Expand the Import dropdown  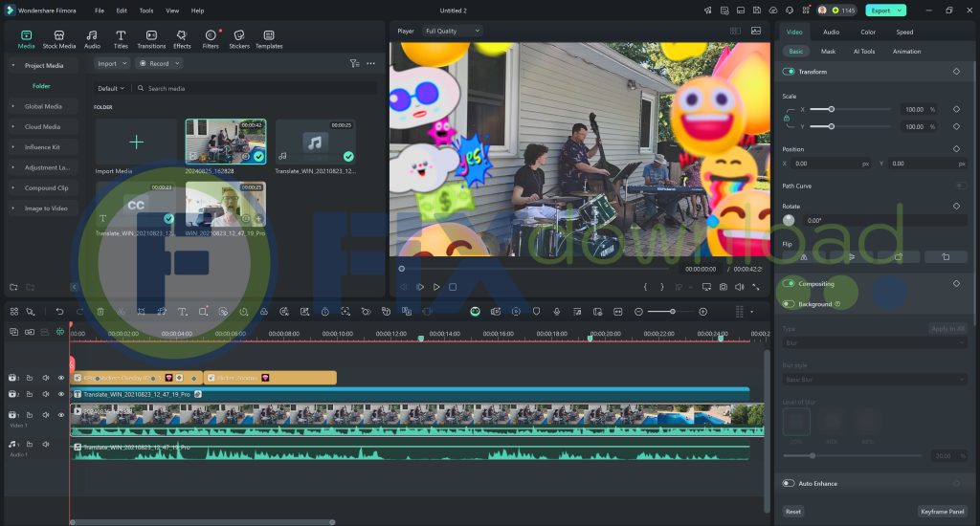(x=112, y=63)
